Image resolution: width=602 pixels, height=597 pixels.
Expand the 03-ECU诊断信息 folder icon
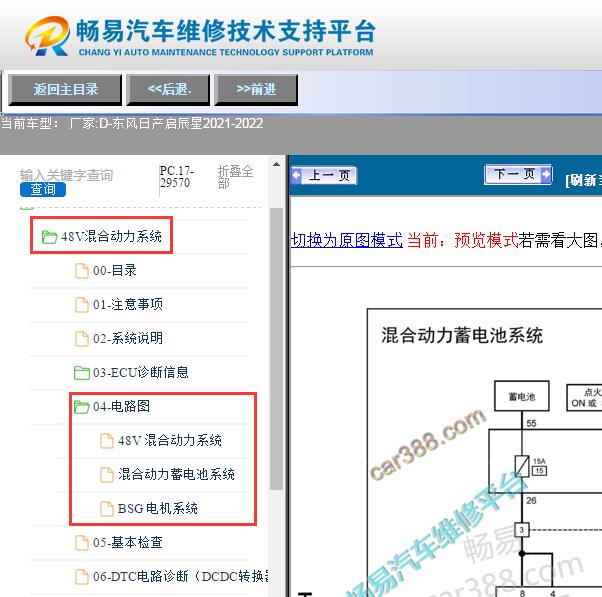coord(81,372)
